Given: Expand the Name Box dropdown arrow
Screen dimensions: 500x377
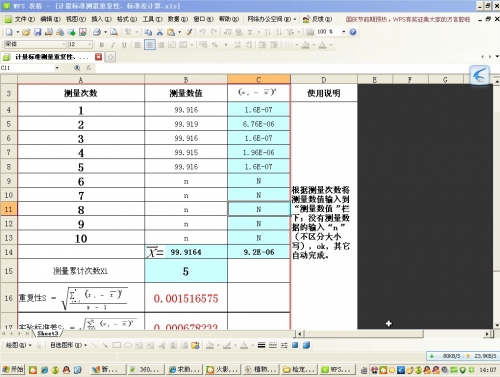Looking at the screenshot, I should click(57, 68).
